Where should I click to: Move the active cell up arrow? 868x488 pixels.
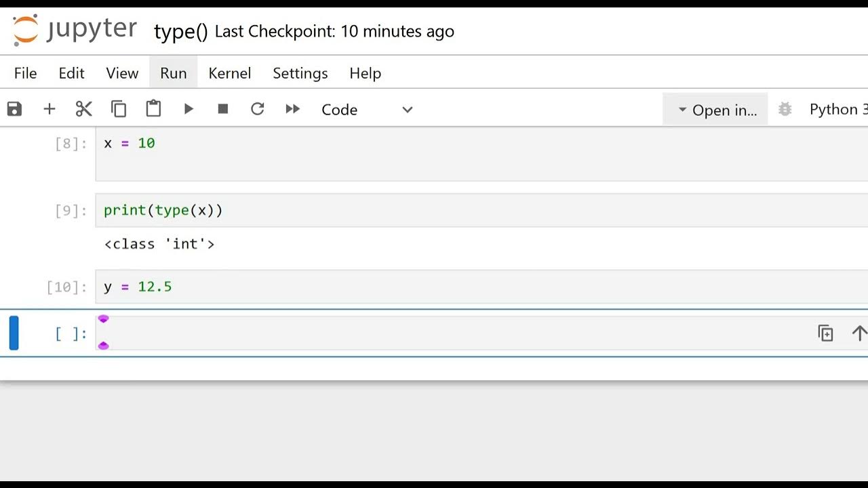859,333
